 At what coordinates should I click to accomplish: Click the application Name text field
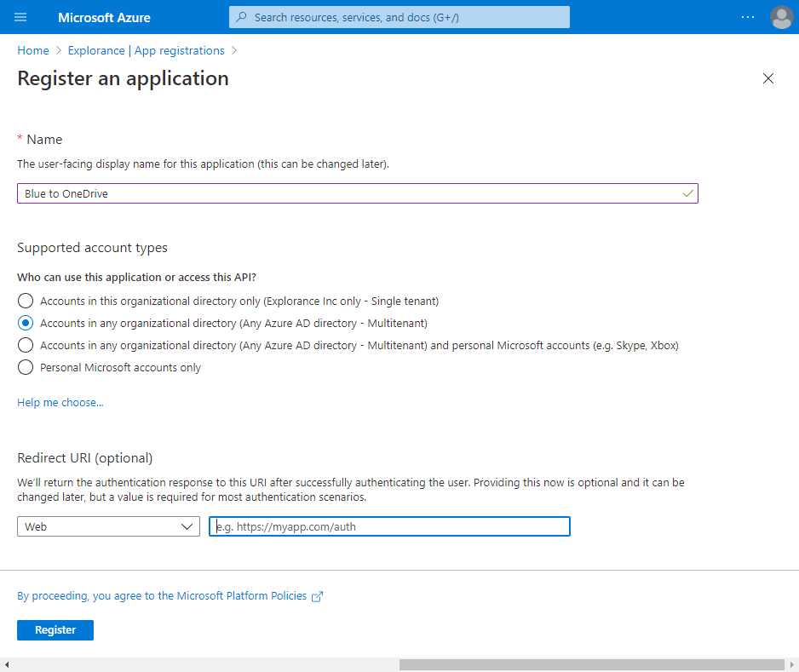click(349, 193)
